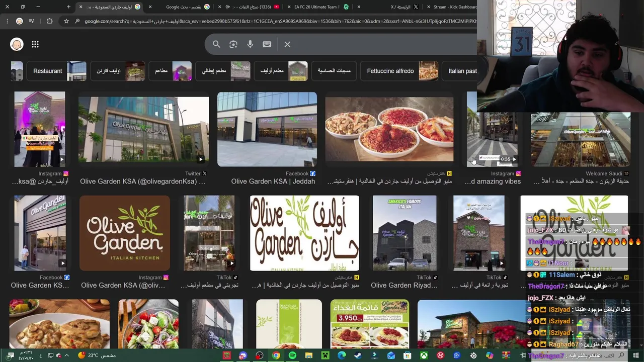
Task: Open the America's Famous Italian building image
Action: point(405,233)
